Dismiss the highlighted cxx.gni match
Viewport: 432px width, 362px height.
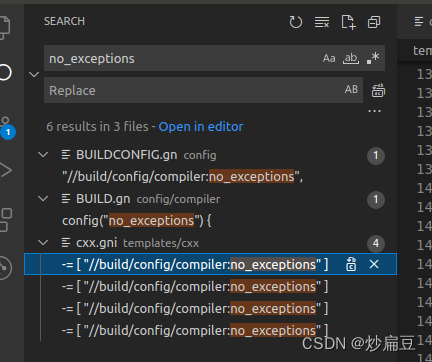(x=374, y=264)
